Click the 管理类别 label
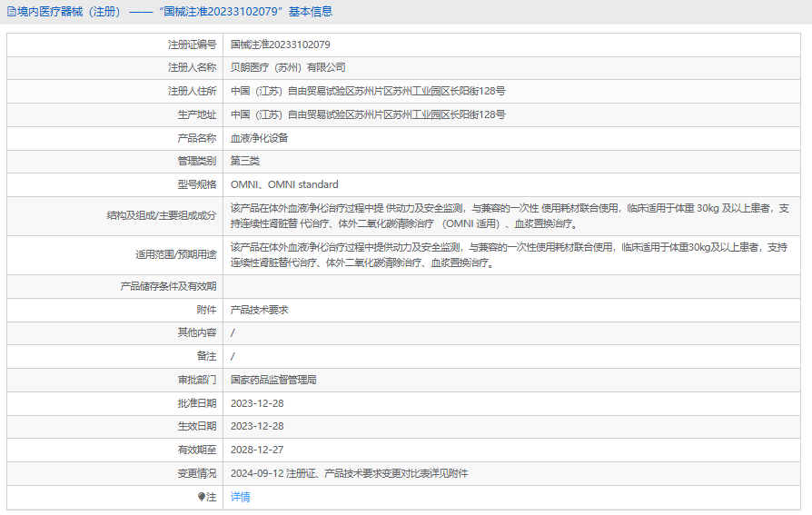 197,161
